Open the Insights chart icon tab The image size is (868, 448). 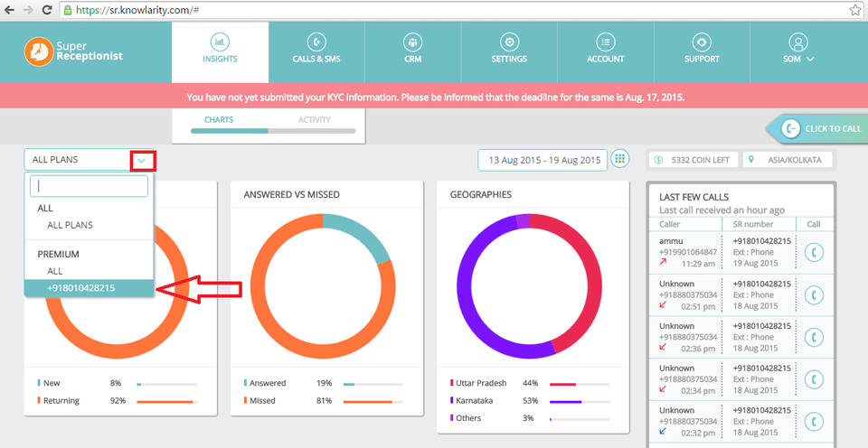coord(220,42)
